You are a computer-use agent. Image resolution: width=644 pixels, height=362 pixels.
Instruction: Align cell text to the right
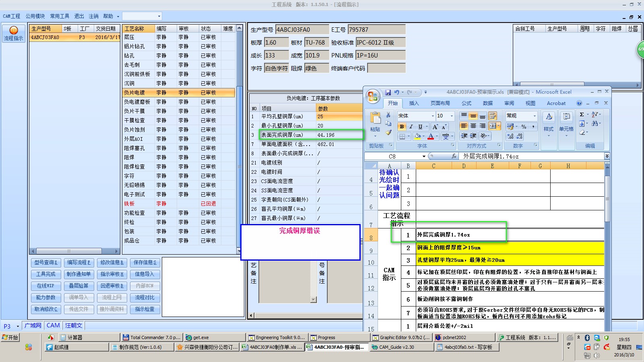pyautogui.click(x=482, y=126)
